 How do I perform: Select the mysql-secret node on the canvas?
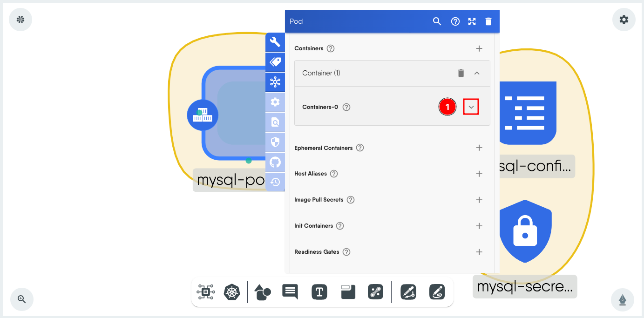525,231
